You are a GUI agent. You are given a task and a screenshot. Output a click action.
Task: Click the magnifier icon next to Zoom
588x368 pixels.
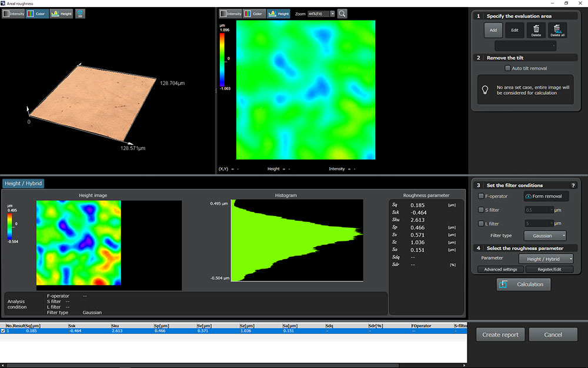coord(342,13)
